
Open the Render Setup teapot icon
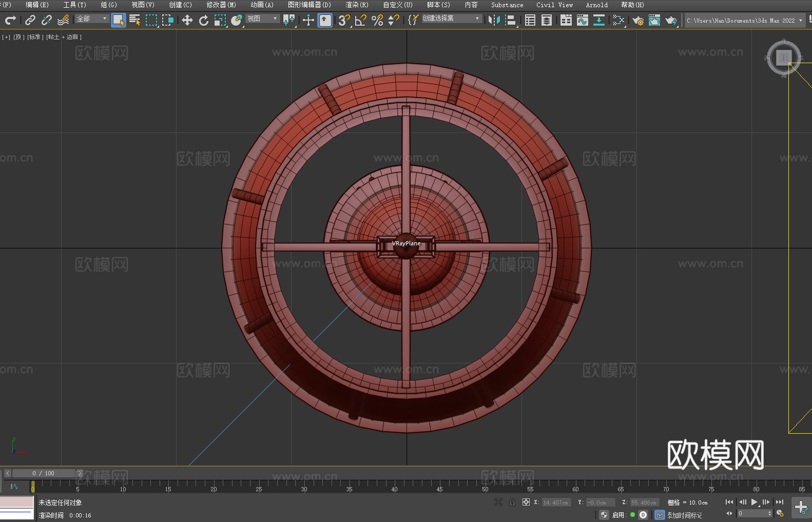coord(637,20)
